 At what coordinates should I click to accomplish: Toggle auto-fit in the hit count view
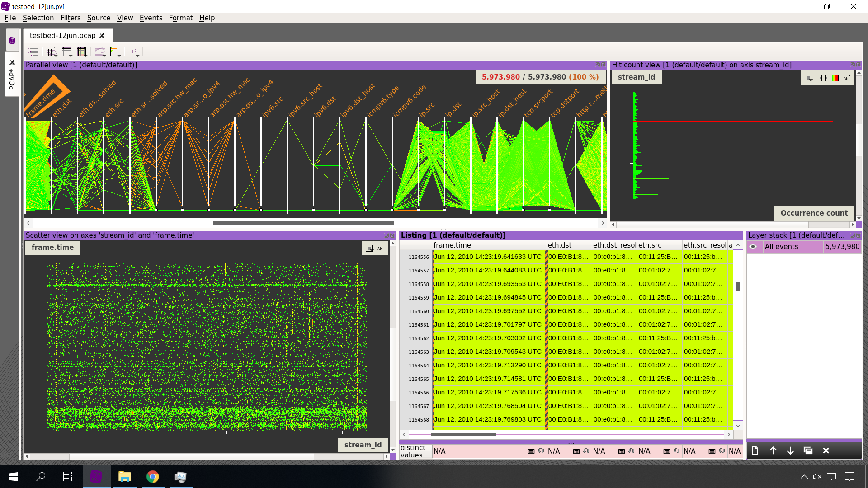tap(824, 78)
